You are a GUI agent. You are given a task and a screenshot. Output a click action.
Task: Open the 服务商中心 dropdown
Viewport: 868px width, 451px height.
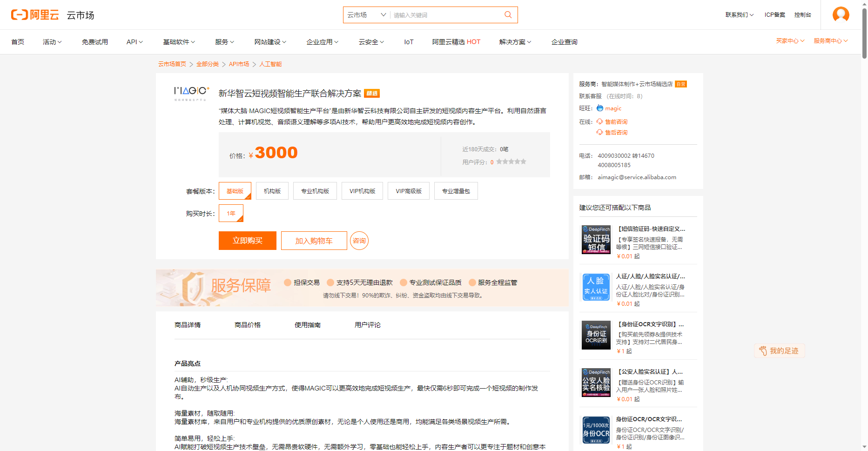coord(831,41)
